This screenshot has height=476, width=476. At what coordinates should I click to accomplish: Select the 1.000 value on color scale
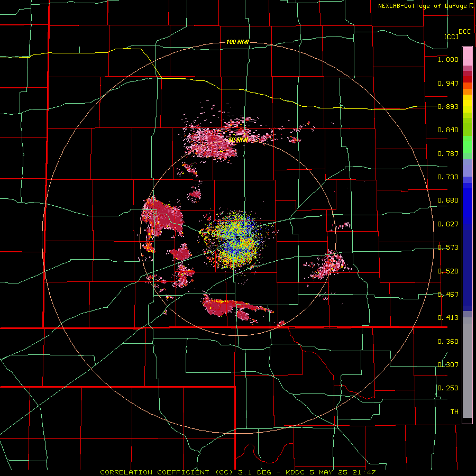[x=448, y=59]
